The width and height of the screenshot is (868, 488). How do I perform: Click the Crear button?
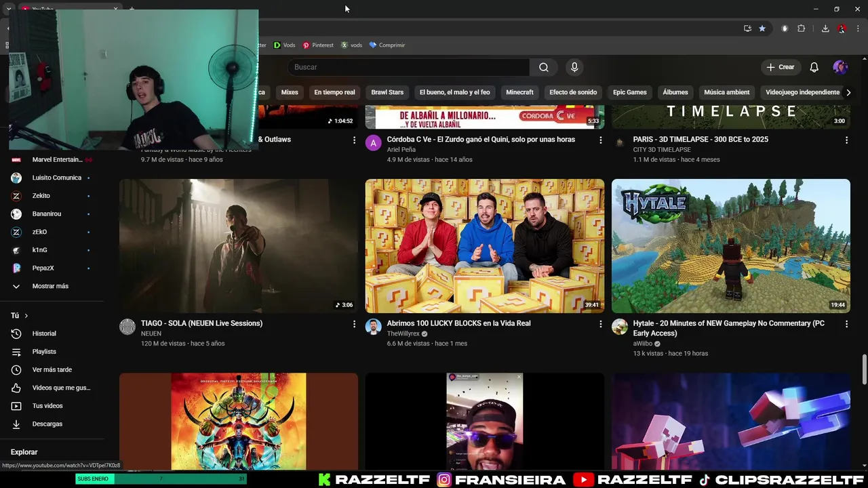click(x=781, y=67)
